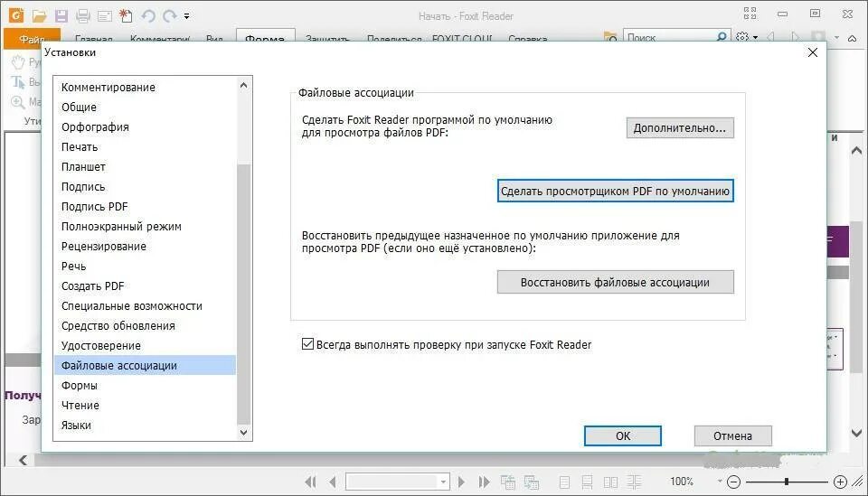The image size is (868, 496).
Task: Open the Справка ribbon tab
Action: (527, 39)
